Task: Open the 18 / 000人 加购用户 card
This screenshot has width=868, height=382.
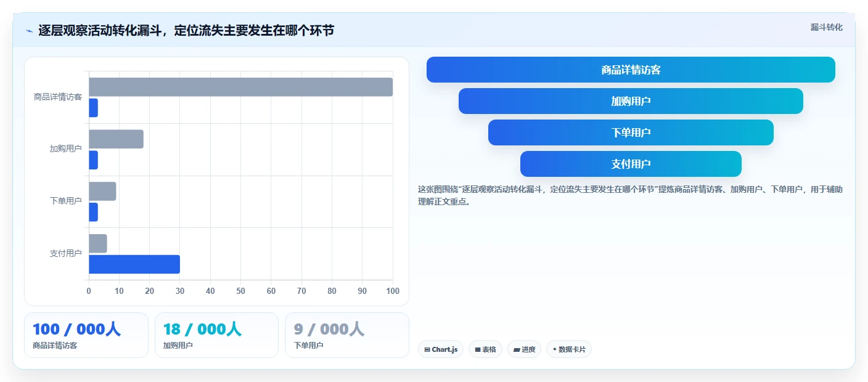Action: tap(216, 335)
